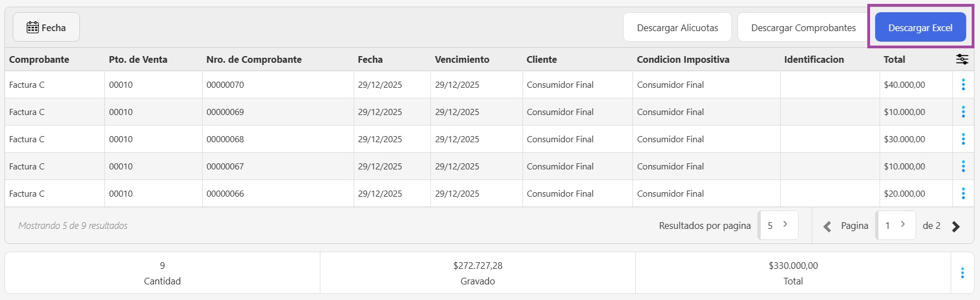This screenshot has width=980, height=300.
Task: Click Descargar Alicuotas button
Action: pos(677,28)
